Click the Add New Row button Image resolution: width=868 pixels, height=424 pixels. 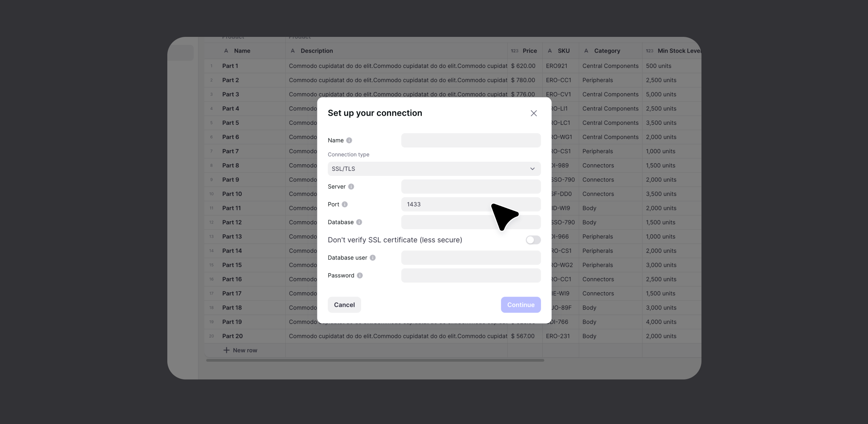(x=239, y=350)
